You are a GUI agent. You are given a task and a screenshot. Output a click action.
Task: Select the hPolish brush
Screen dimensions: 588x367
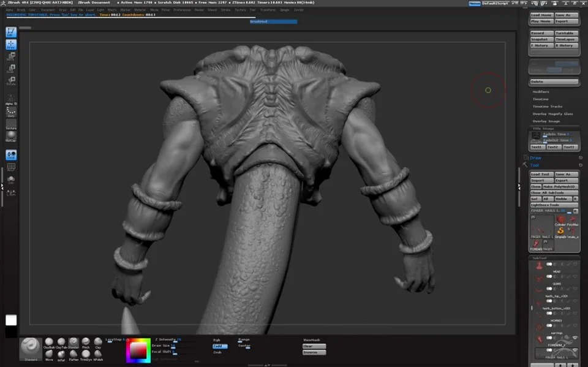click(97, 354)
